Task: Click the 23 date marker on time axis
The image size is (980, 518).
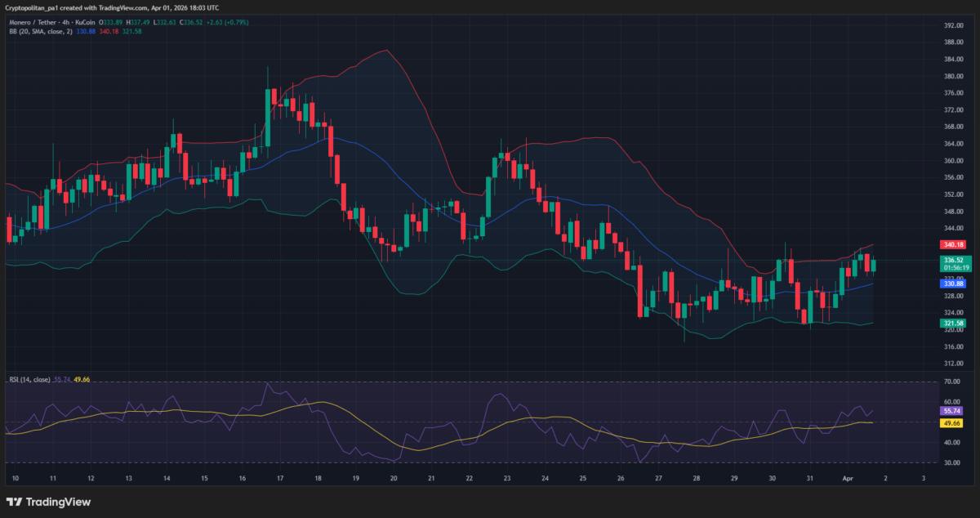Action: point(507,477)
